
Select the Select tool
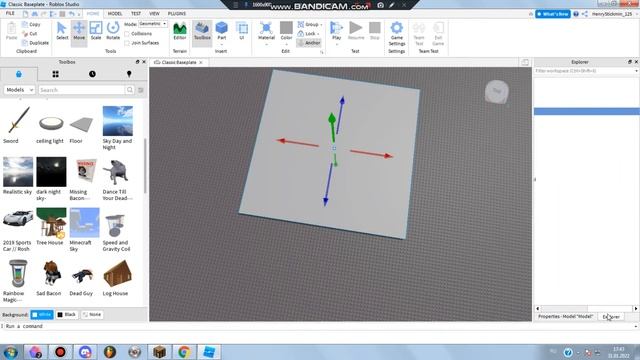pyautogui.click(x=62, y=31)
